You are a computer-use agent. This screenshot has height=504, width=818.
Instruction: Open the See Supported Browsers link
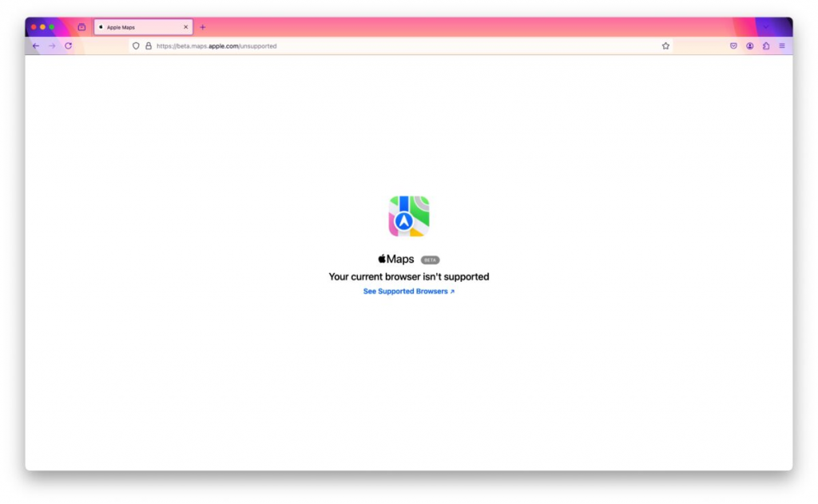pos(407,291)
